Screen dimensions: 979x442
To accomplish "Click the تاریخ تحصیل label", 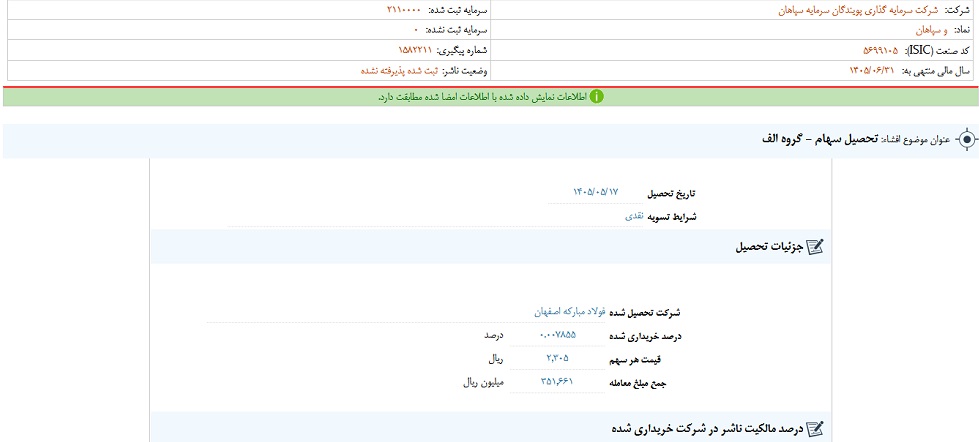I will pos(673,193).
